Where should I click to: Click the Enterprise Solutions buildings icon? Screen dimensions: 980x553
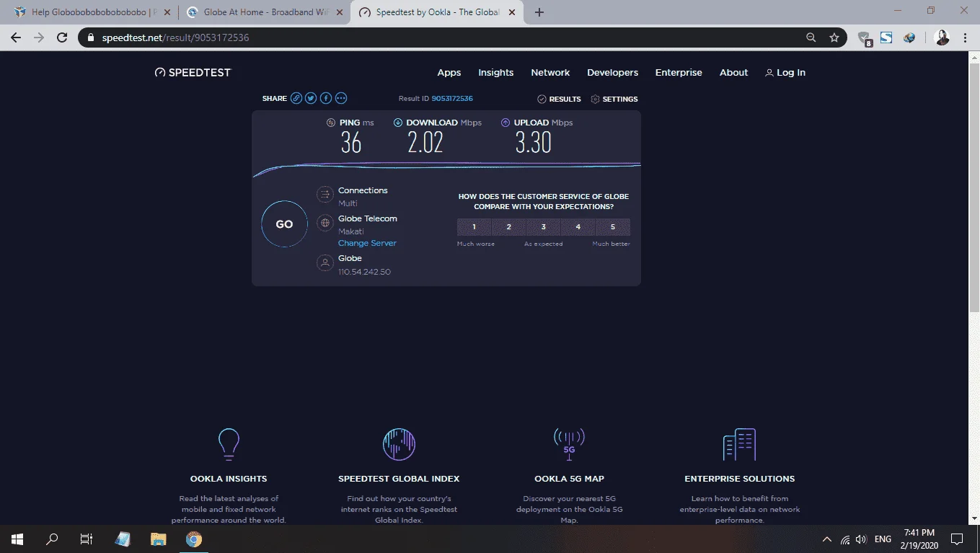[739, 443]
